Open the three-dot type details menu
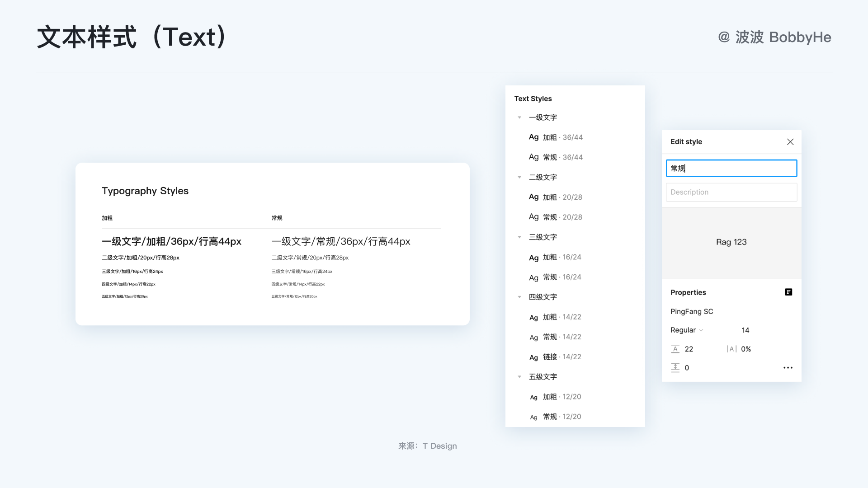This screenshot has height=488, width=868. pyautogui.click(x=788, y=368)
